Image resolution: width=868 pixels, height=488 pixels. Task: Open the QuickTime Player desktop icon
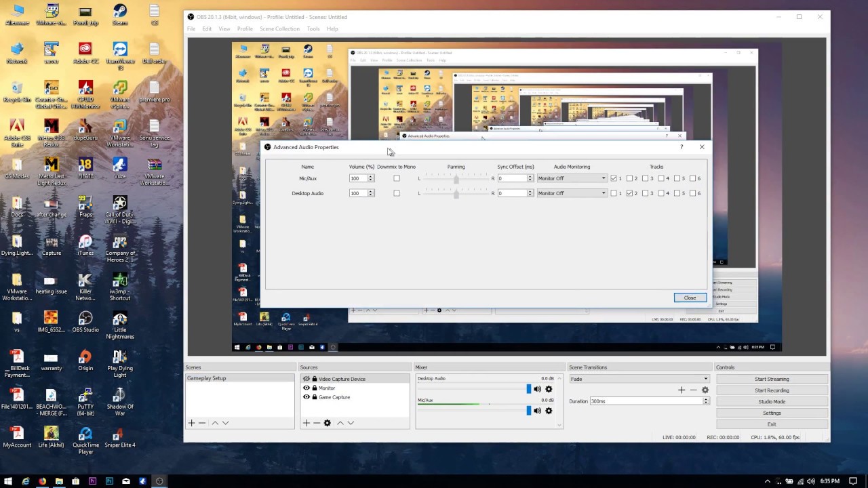pos(85,439)
